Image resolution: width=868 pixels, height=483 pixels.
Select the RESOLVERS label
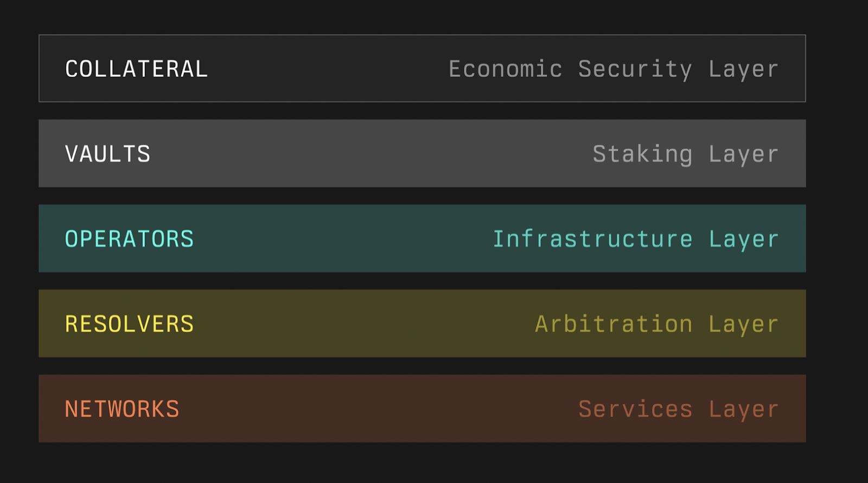coord(129,324)
